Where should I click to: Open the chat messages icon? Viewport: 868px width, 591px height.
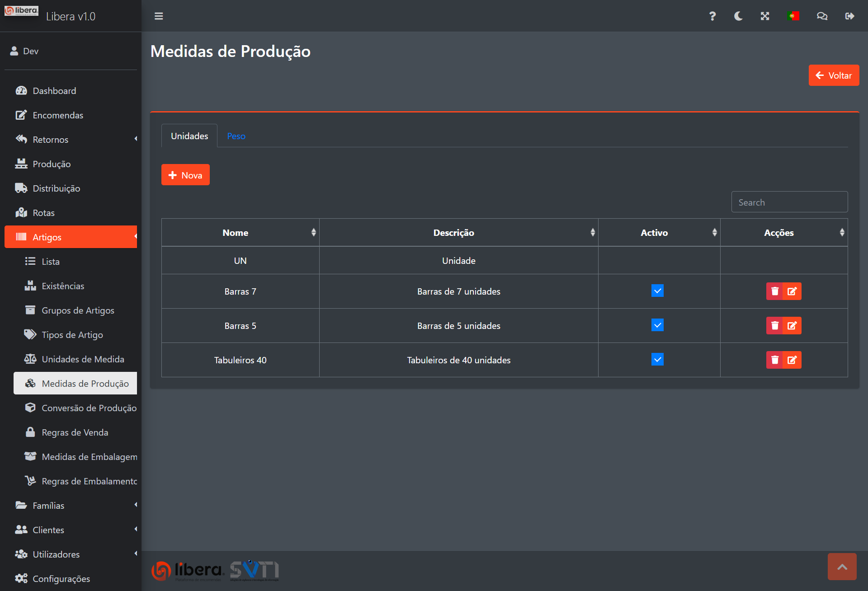click(822, 16)
